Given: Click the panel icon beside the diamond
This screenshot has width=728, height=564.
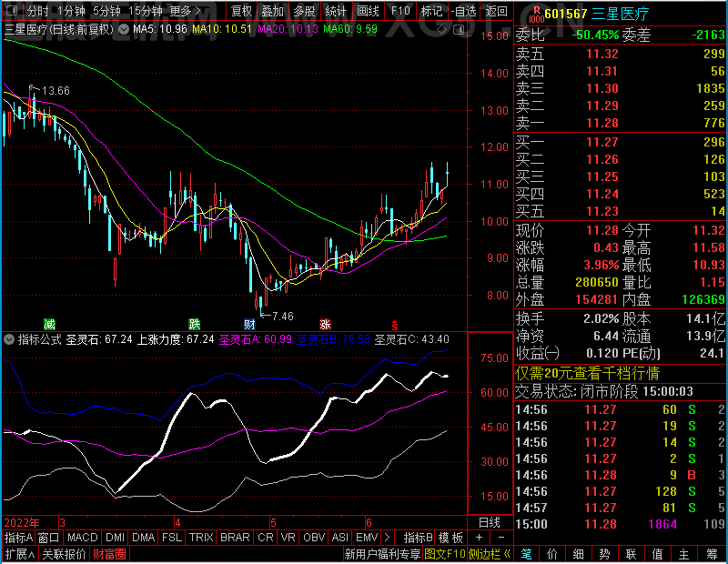Looking at the screenshot, I should (x=459, y=30).
